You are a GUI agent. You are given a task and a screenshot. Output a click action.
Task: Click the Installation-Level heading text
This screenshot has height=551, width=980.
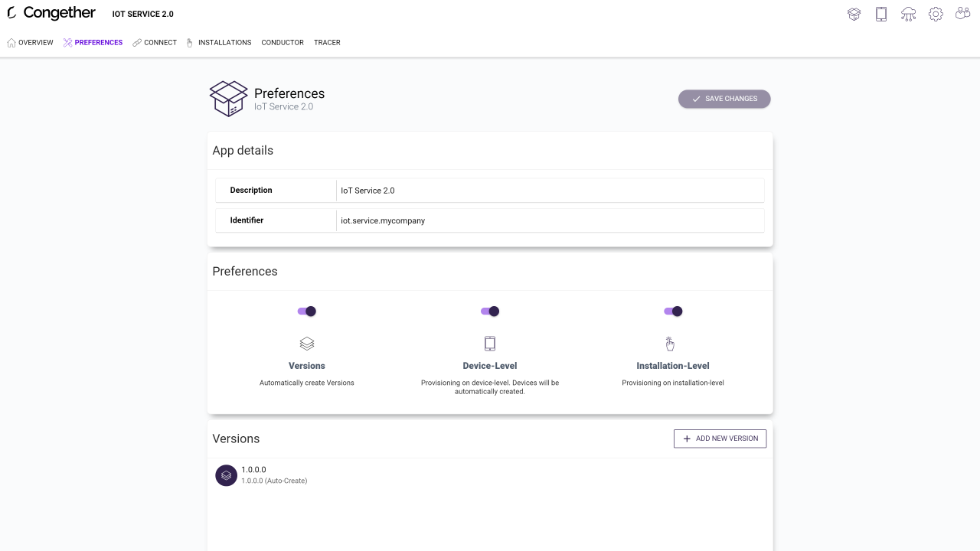tap(673, 366)
